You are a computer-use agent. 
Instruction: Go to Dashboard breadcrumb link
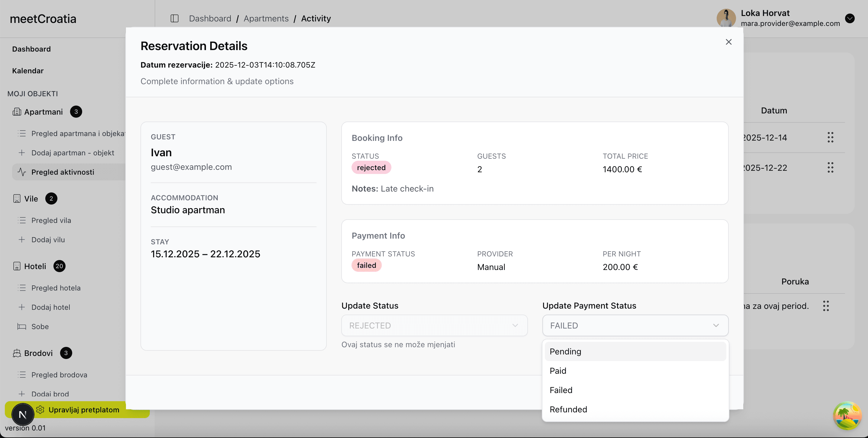210,18
